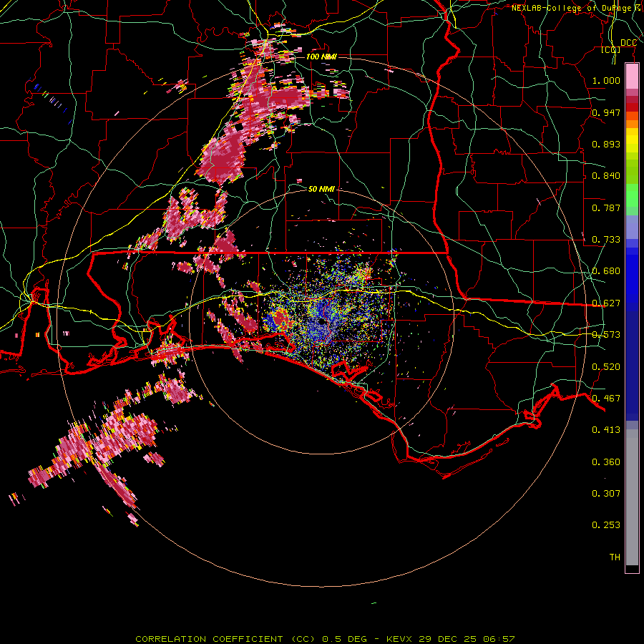Click the 100 NMI range ring label
644x644 pixels.
click(321, 57)
